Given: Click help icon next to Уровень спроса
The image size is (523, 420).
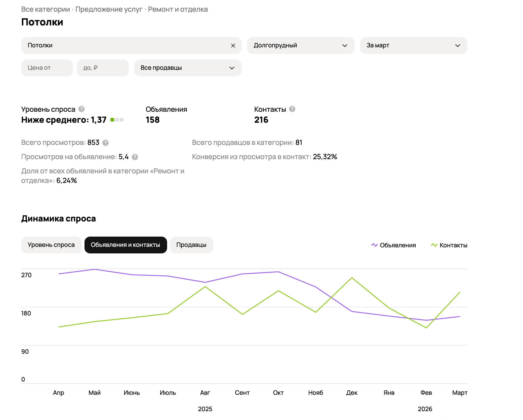Looking at the screenshot, I should click(x=81, y=109).
